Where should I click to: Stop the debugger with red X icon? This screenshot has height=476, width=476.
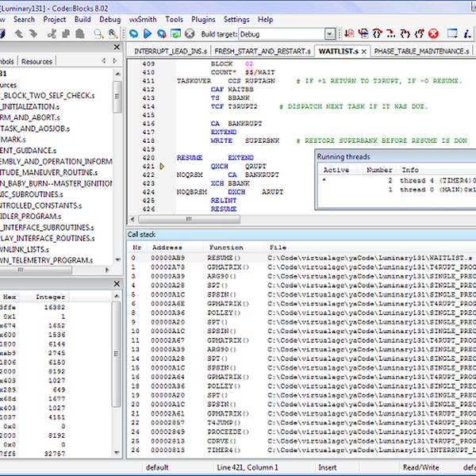434,34
